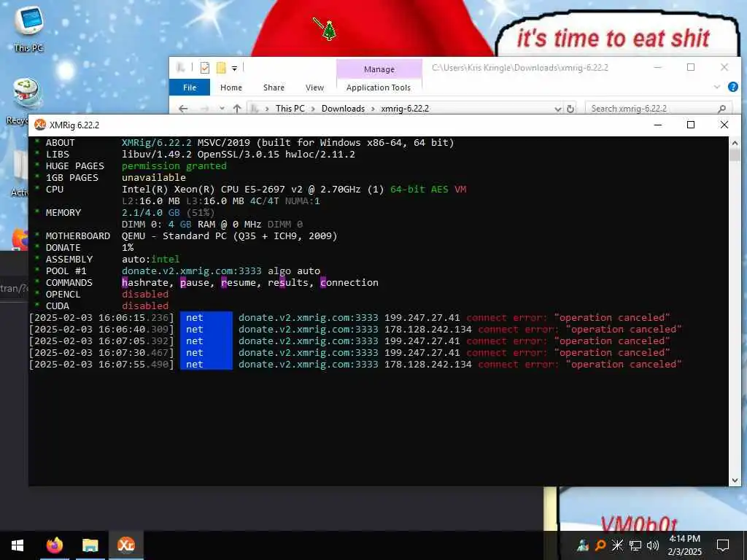Minimize the XMRig console window
This screenshot has height=560, width=747.
(658, 125)
